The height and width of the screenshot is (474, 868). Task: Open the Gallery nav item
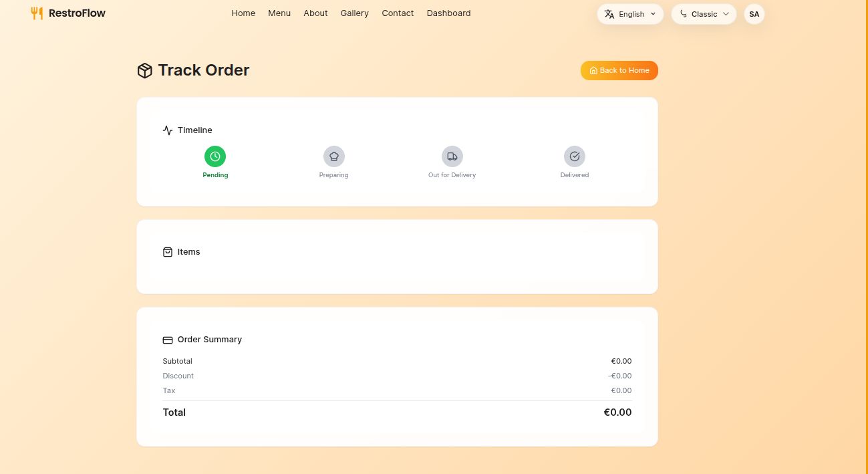tap(355, 13)
